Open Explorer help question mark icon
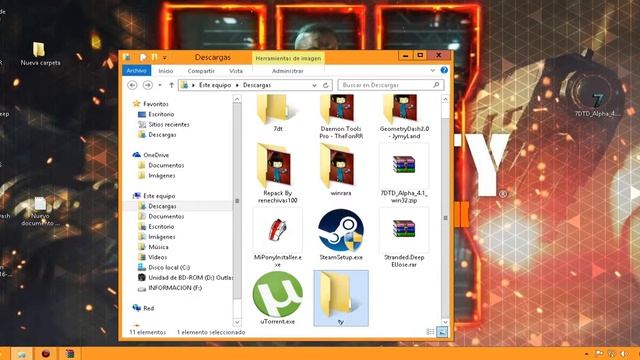Viewport: 640px width, 360px height. click(x=444, y=70)
